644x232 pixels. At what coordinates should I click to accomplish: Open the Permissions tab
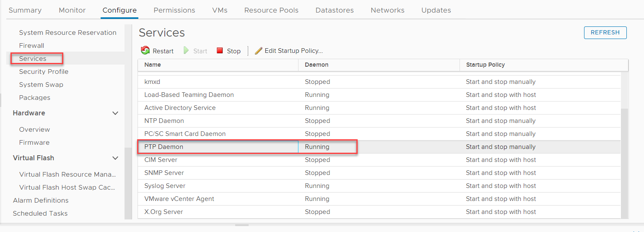pyautogui.click(x=174, y=10)
